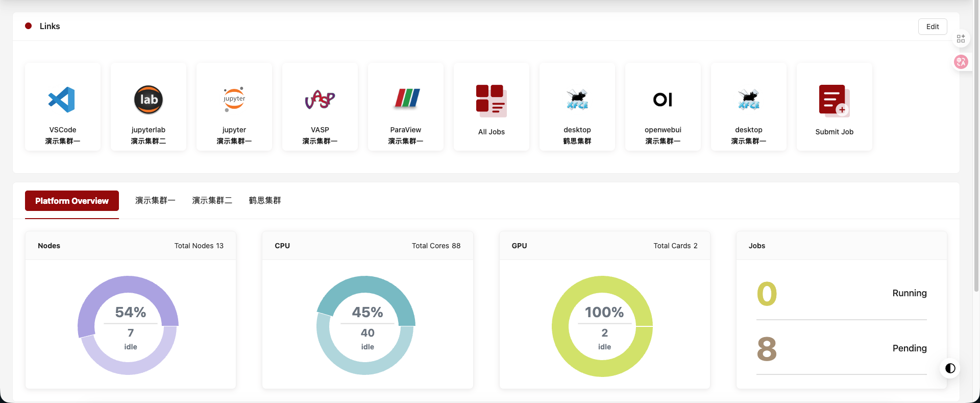
Task: Click the Total Cores 88 text
Action: pos(436,246)
